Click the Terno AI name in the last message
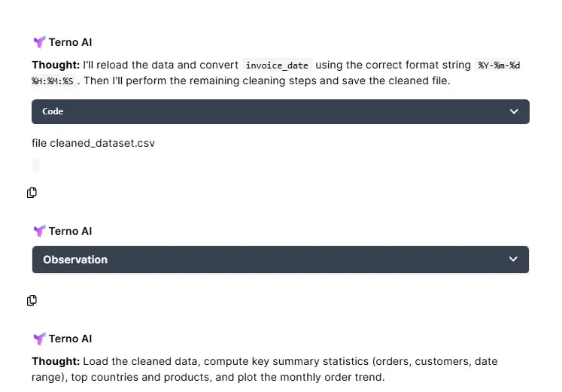 click(x=71, y=339)
